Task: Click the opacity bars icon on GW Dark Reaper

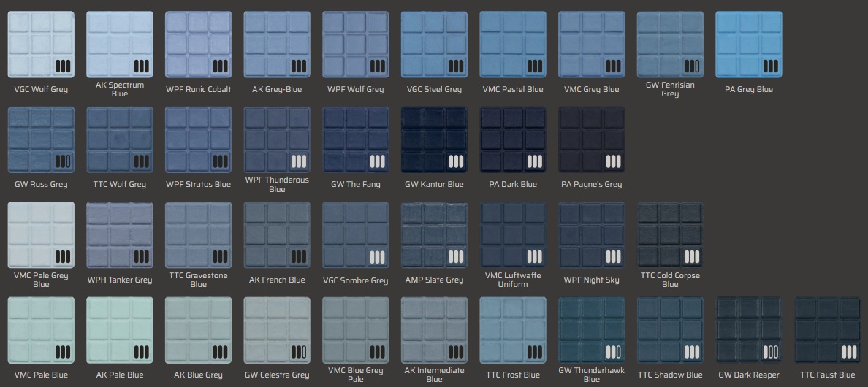Action: [771, 352]
